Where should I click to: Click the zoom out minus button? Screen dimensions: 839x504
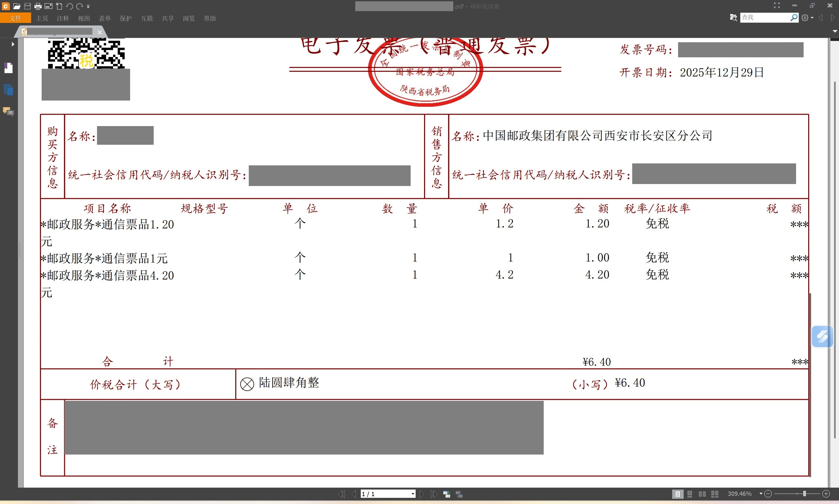tap(768, 494)
